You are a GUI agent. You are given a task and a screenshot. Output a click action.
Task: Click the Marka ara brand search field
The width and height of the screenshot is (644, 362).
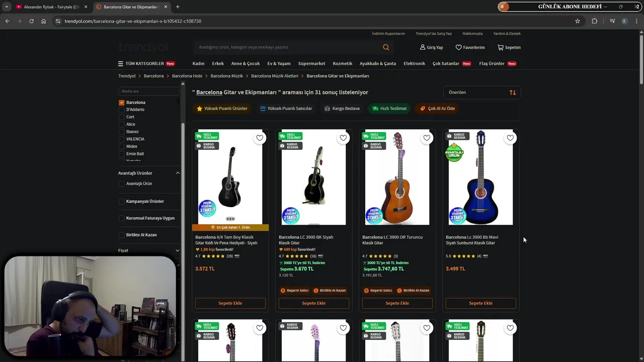pos(148,92)
